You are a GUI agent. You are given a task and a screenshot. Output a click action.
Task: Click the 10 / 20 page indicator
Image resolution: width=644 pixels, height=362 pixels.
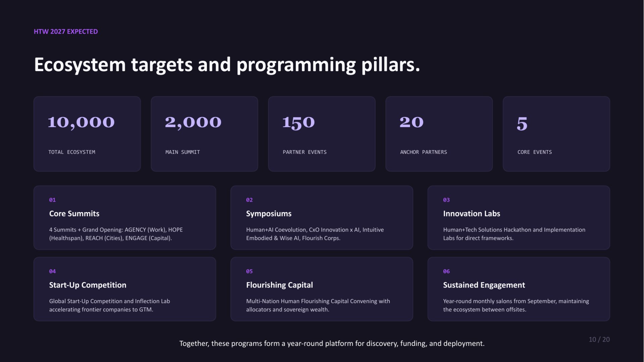599,340
